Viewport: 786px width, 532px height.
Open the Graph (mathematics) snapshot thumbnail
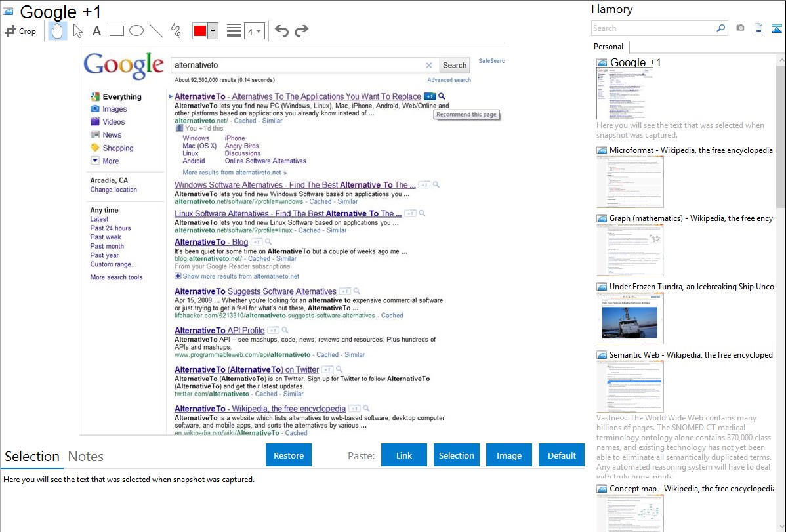click(630, 250)
